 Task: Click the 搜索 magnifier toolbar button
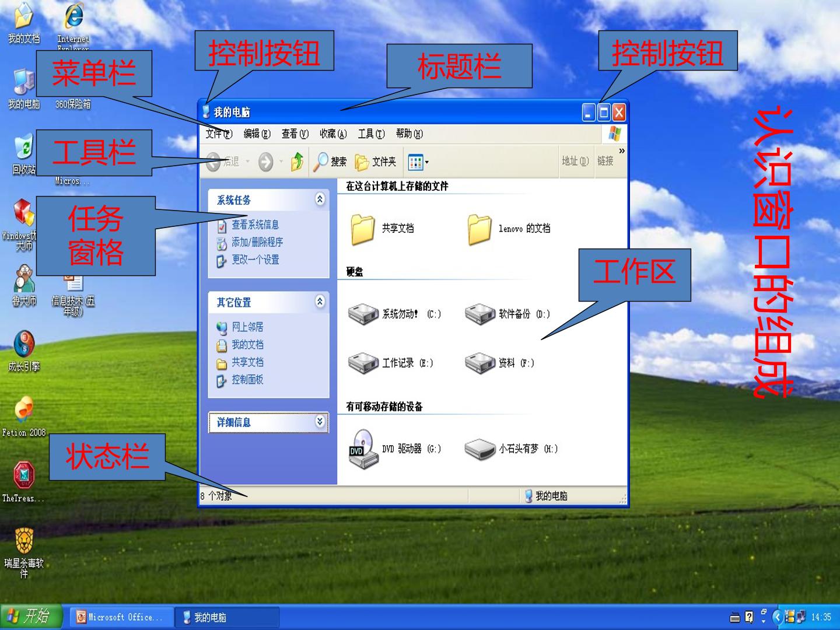pyautogui.click(x=330, y=162)
